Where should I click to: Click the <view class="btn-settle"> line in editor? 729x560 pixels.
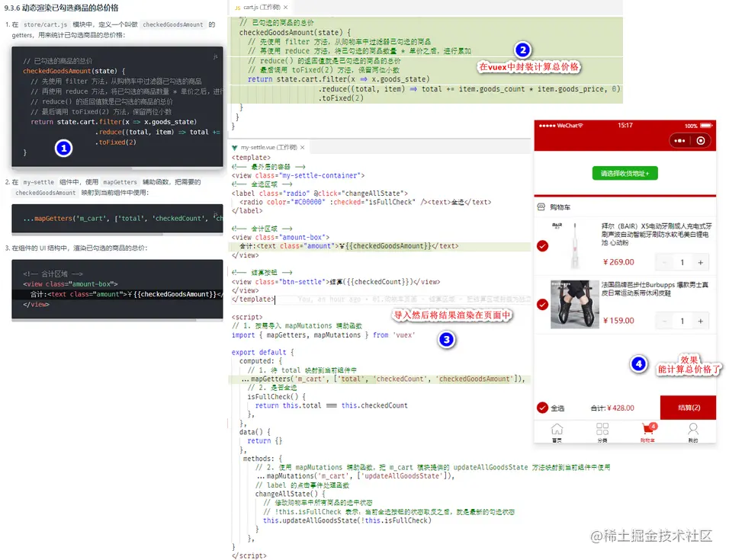[336, 282]
